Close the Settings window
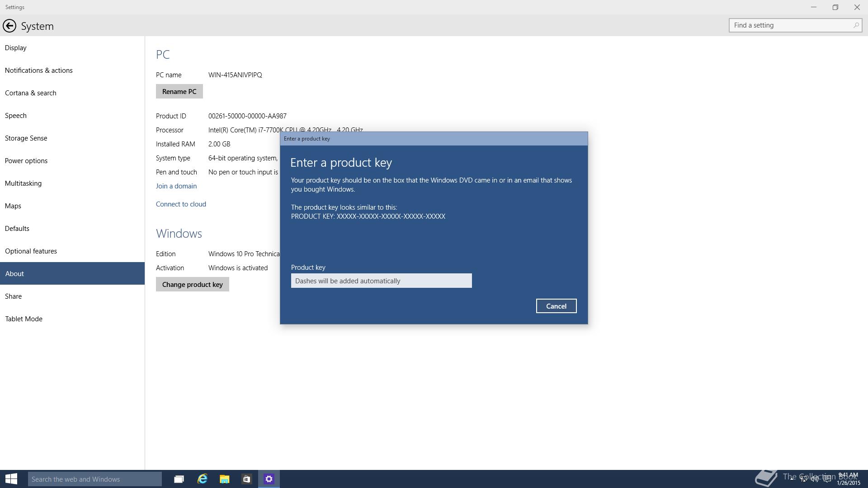 click(x=857, y=7)
